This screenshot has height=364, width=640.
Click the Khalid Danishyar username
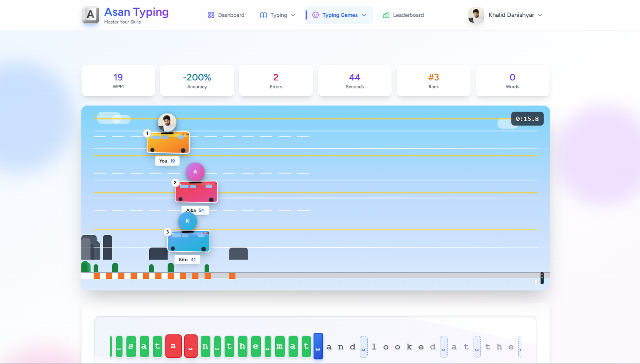tap(511, 15)
